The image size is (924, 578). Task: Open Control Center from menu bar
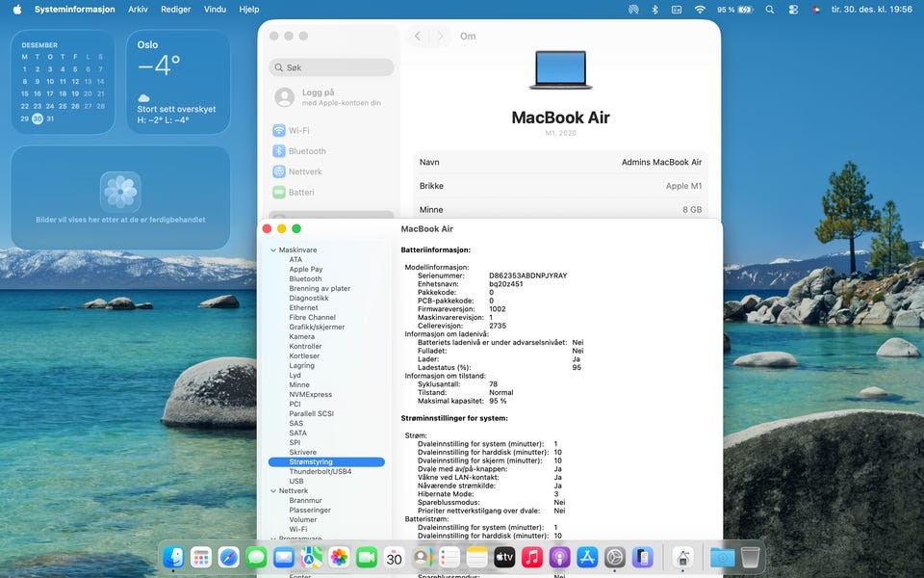pos(793,10)
